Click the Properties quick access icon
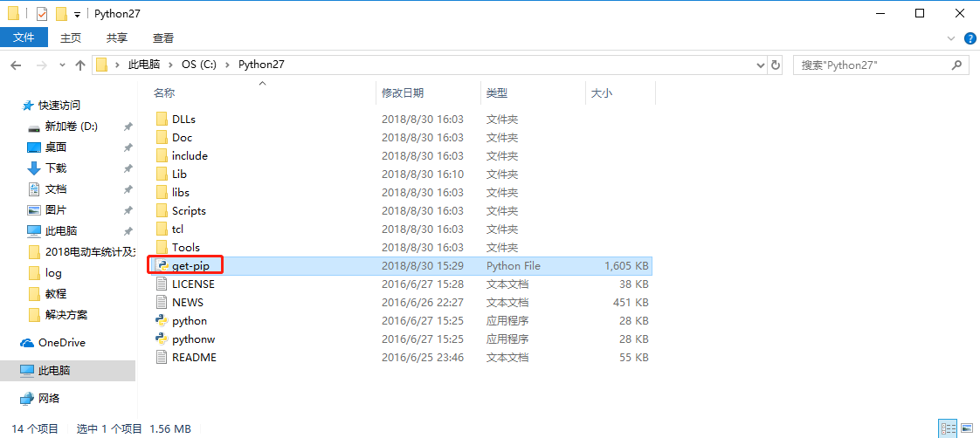Image resolution: width=980 pixels, height=438 pixels. pos(42,14)
